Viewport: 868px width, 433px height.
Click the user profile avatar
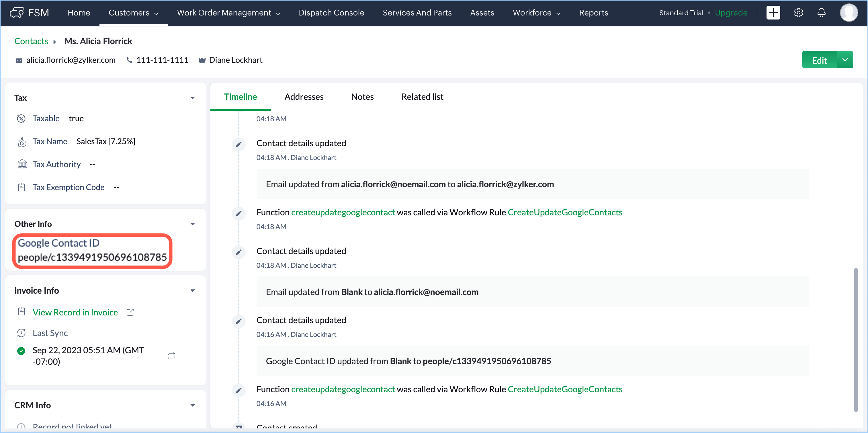(x=849, y=13)
